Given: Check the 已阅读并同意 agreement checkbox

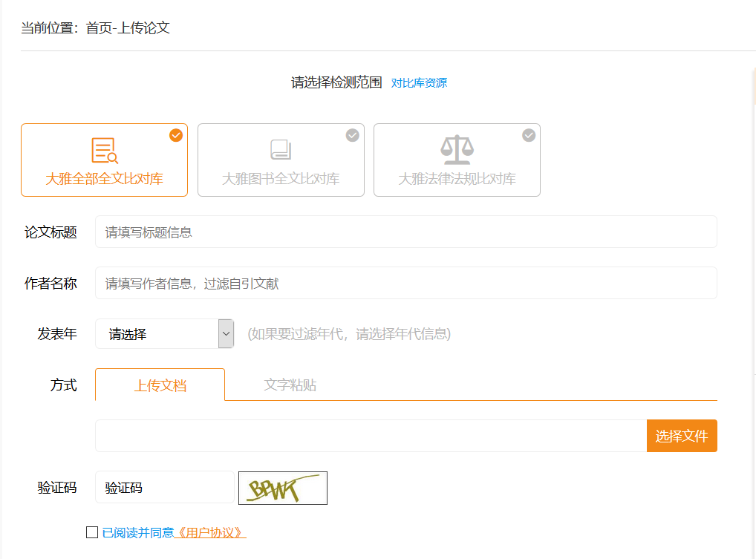Looking at the screenshot, I should pyautogui.click(x=92, y=532).
